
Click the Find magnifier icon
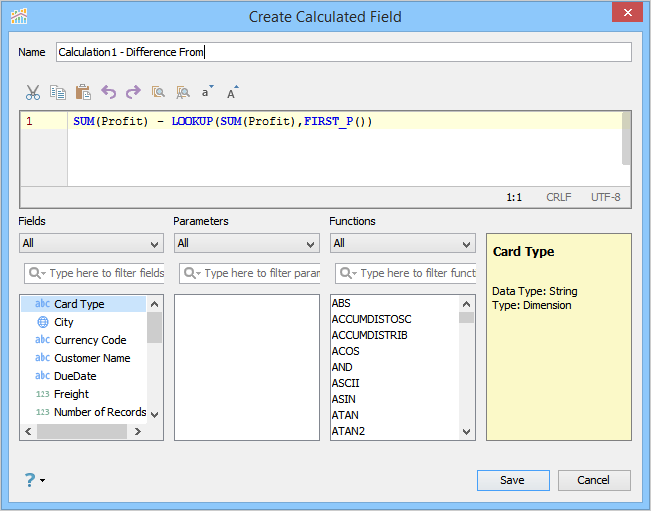158,92
